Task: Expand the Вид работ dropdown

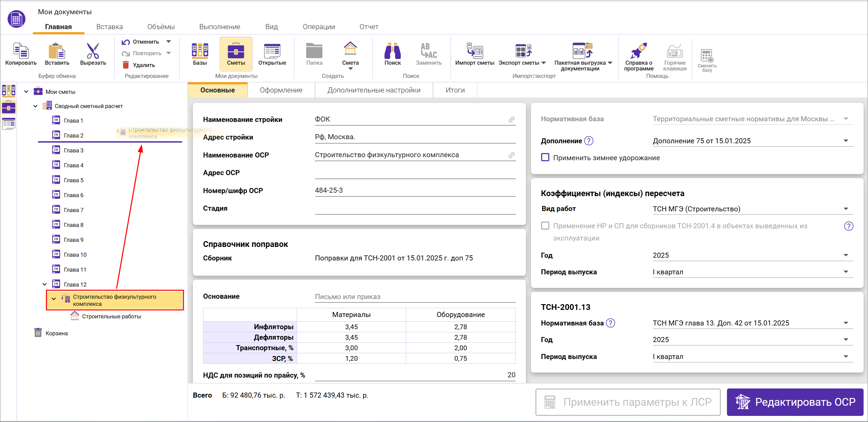Action: 846,209
